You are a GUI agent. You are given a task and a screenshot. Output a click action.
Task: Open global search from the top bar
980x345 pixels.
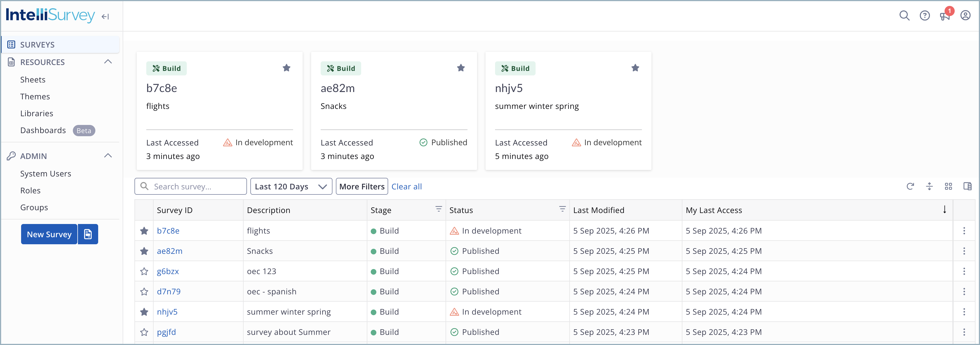[x=905, y=15]
